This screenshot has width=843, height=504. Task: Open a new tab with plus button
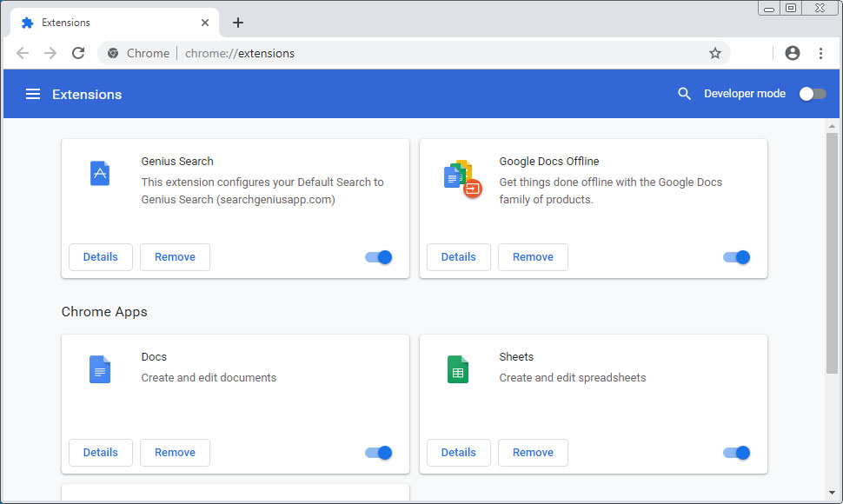point(238,23)
